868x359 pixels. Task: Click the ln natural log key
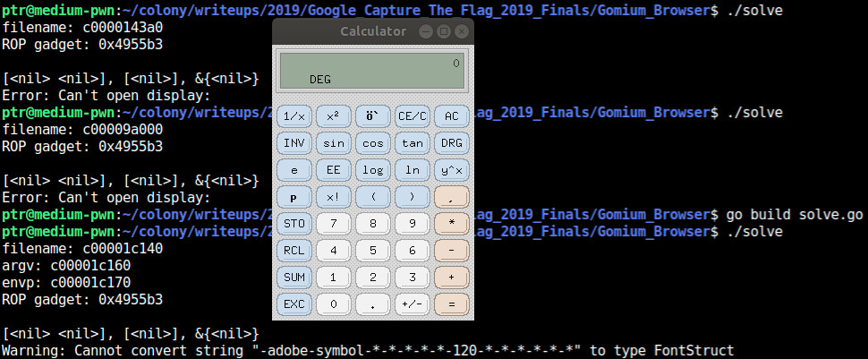click(x=413, y=170)
